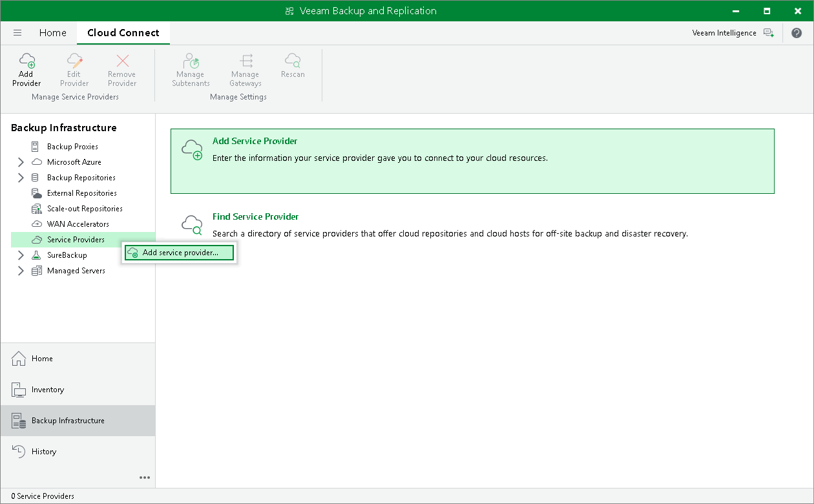Click the Scale-out Repositories icon
This screenshot has height=504, width=814.
(36, 209)
